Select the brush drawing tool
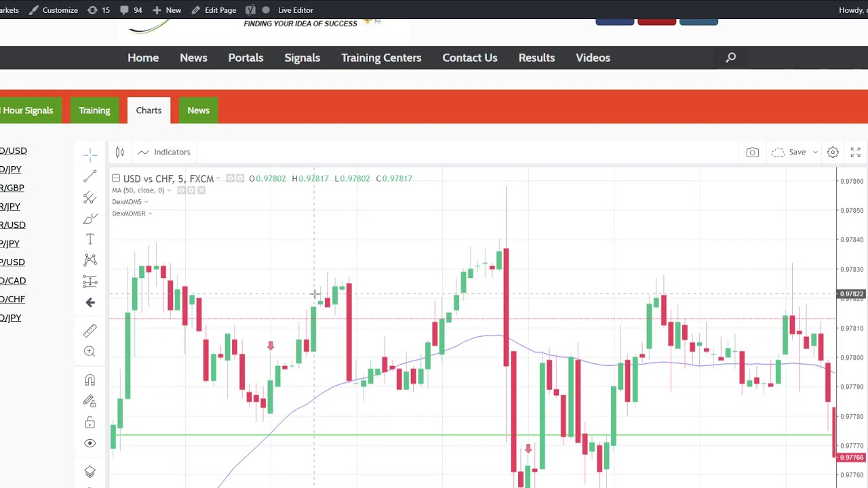868x488 pixels. 90,219
